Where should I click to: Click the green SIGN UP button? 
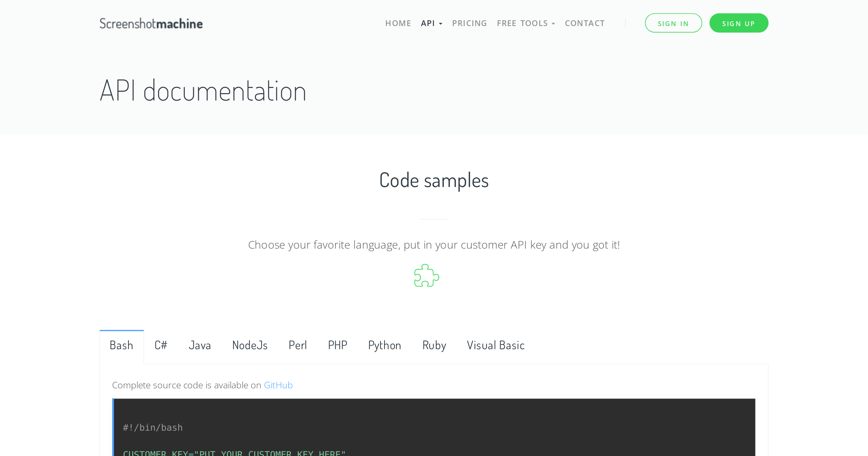click(739, 23)
